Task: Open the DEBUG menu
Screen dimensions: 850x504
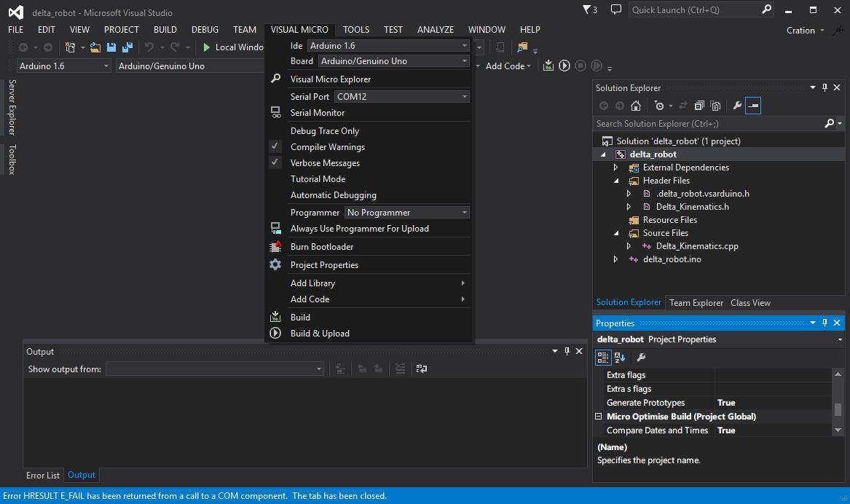Action: [205, 29]
